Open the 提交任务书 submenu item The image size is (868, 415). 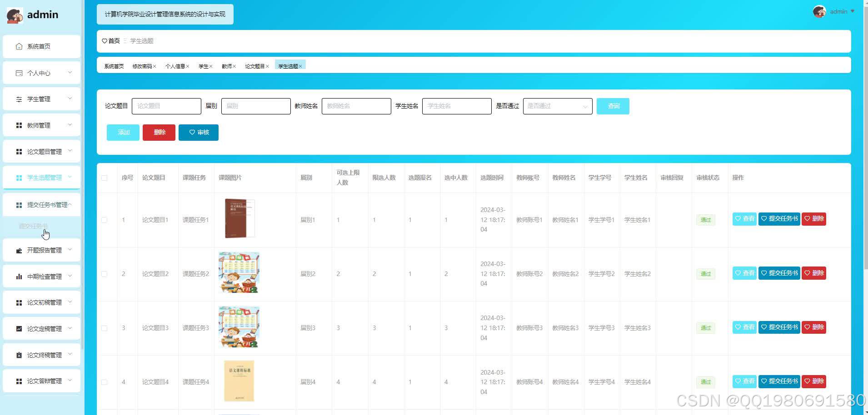33,226
